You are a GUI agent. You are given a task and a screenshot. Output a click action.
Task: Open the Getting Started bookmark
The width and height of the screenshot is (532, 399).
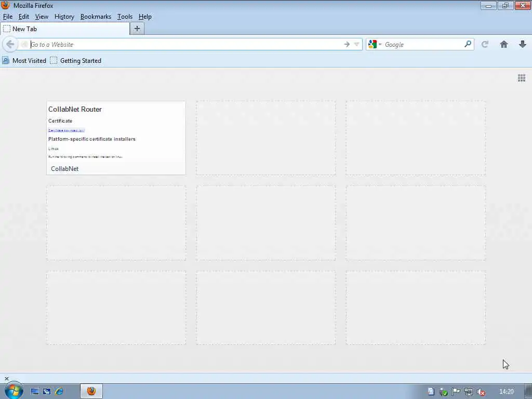76,61
